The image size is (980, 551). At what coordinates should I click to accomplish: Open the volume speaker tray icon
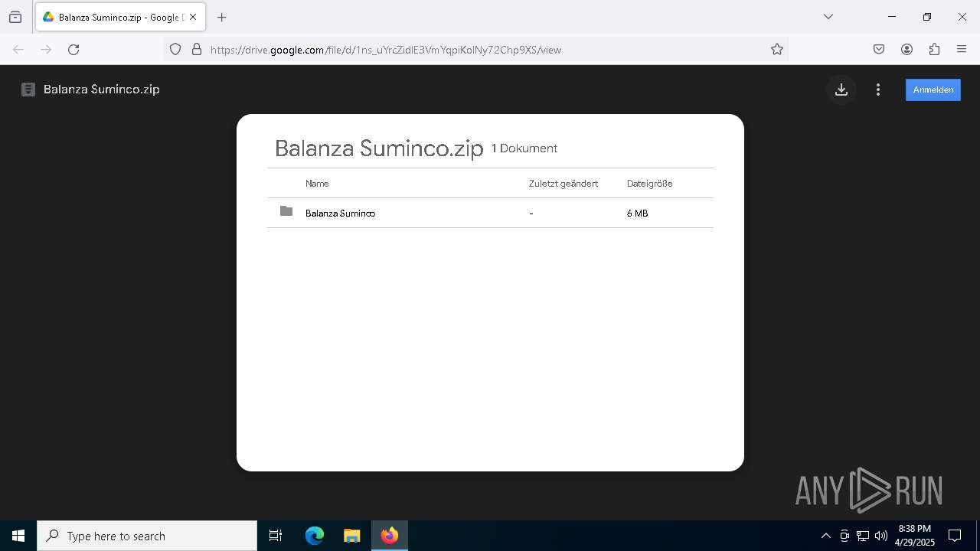pos(881,536)
